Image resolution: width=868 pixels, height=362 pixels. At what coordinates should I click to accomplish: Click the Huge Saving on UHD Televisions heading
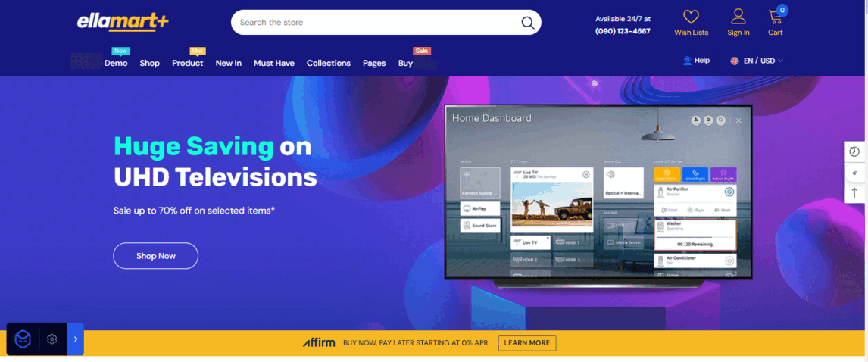point(215,162)
